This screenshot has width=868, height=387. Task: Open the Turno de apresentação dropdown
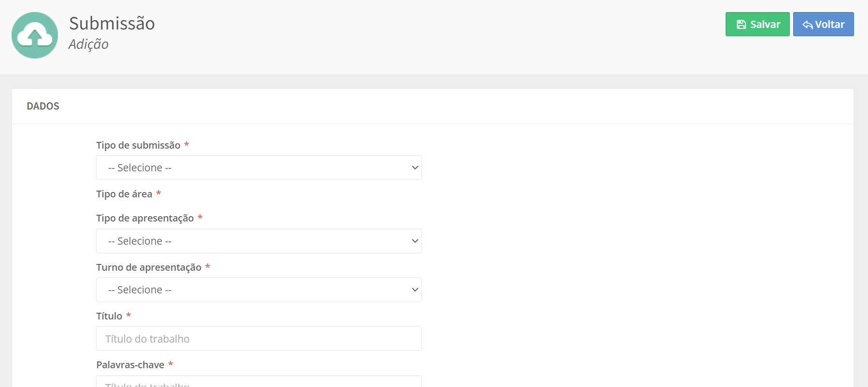pyautogui.click(x=259, y=290)
